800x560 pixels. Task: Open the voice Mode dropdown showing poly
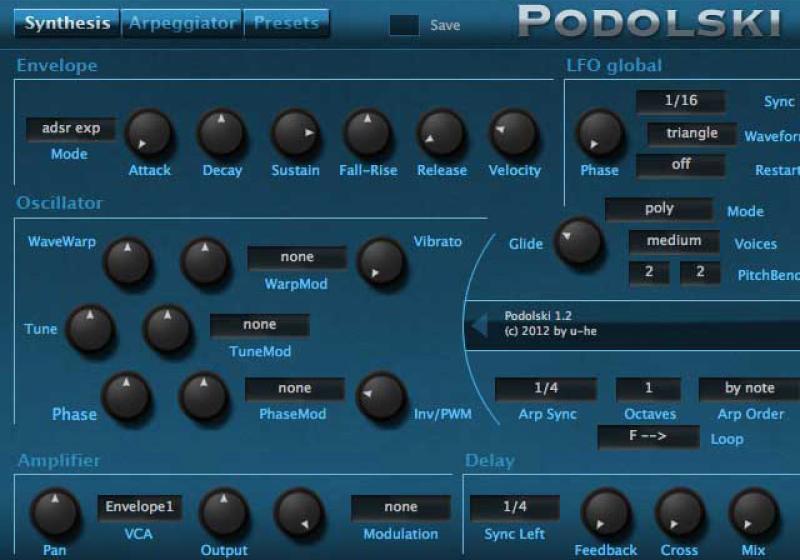tap(659, 209)
